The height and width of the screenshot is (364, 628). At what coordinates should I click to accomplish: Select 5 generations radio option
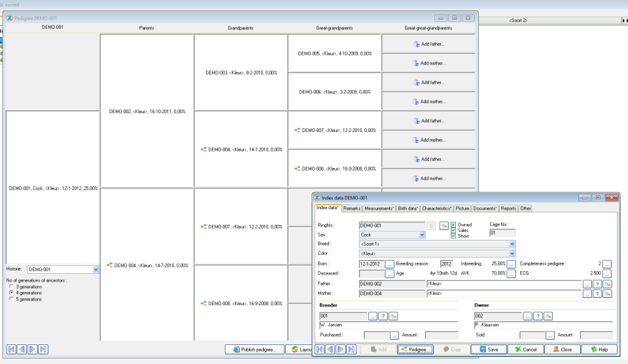(x=11, y=299)
